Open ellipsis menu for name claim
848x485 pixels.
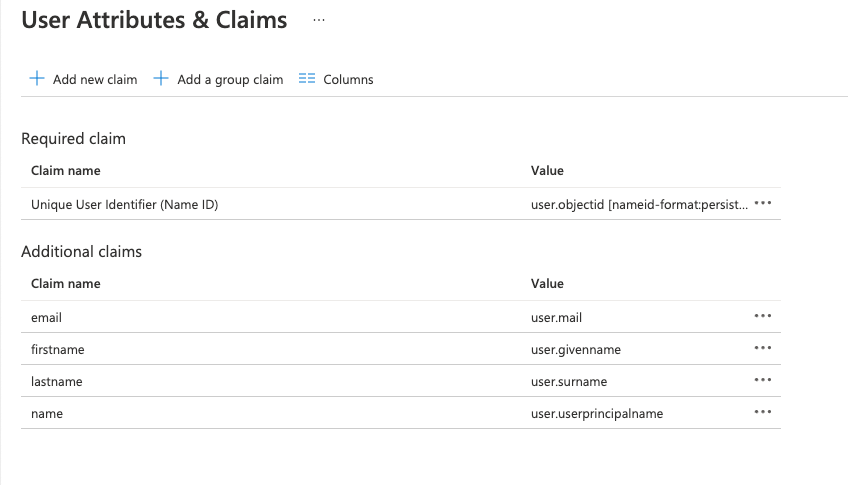pos(763,412)
